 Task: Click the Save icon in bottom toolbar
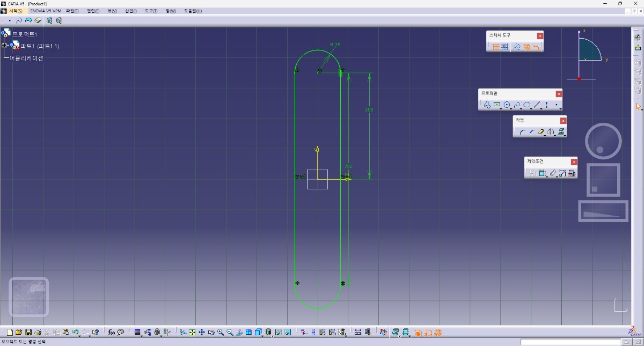[28, 333]
